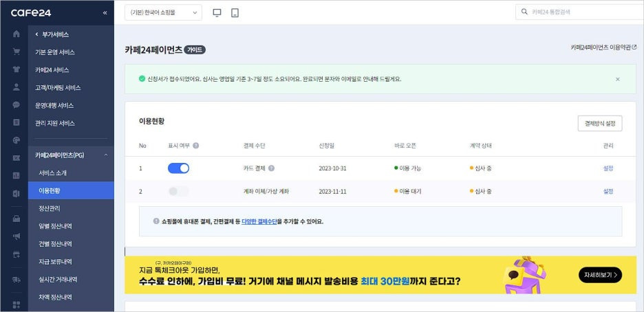644x312 pixels.
Task: Open the envelope promotion icon
Action: tap(17, 158)
